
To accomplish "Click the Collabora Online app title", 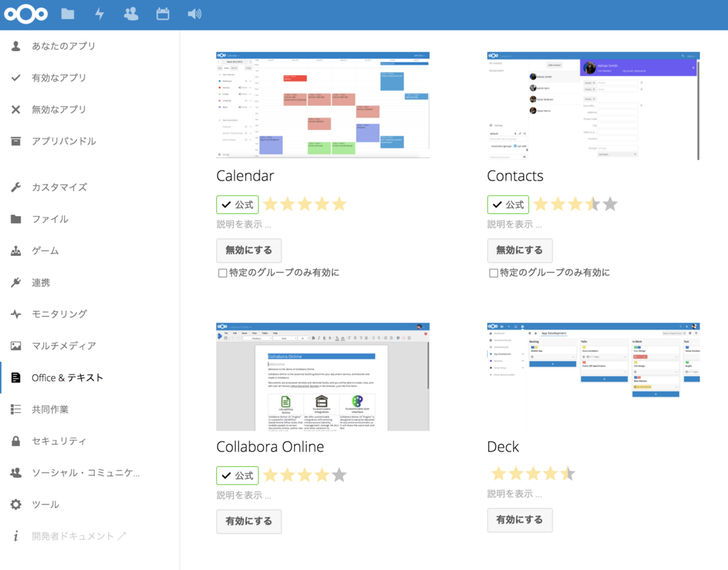I will (x=270, y=447).
